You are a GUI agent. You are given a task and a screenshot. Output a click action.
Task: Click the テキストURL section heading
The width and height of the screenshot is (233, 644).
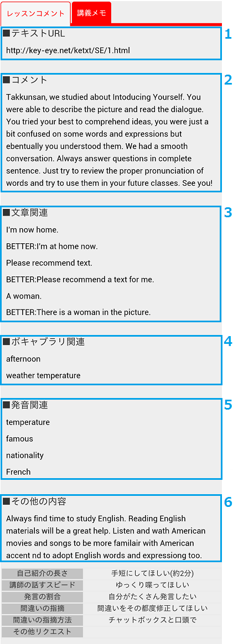click(34, 34)
